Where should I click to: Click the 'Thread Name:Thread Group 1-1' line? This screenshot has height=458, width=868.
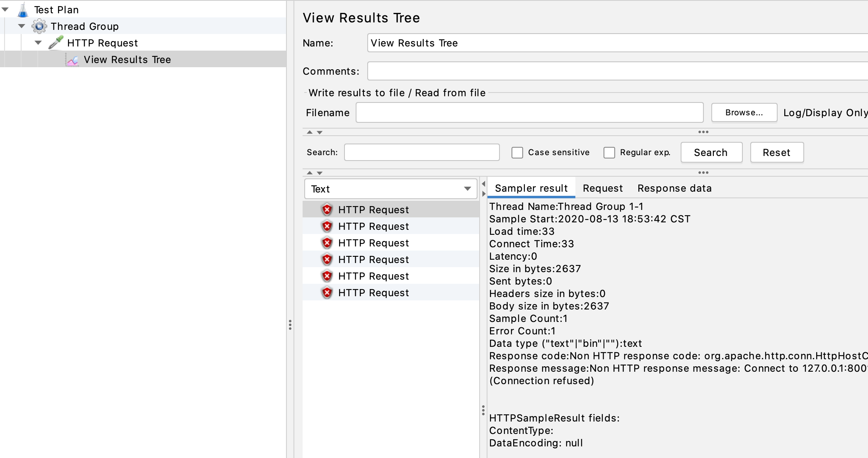coord(566,207)
